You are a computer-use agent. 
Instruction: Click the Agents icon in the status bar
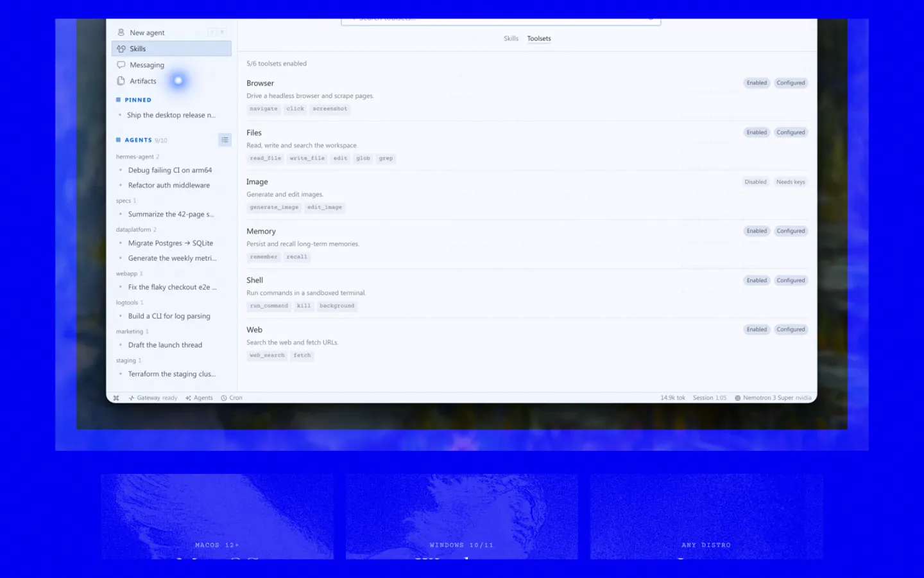[x=188, y=398]
